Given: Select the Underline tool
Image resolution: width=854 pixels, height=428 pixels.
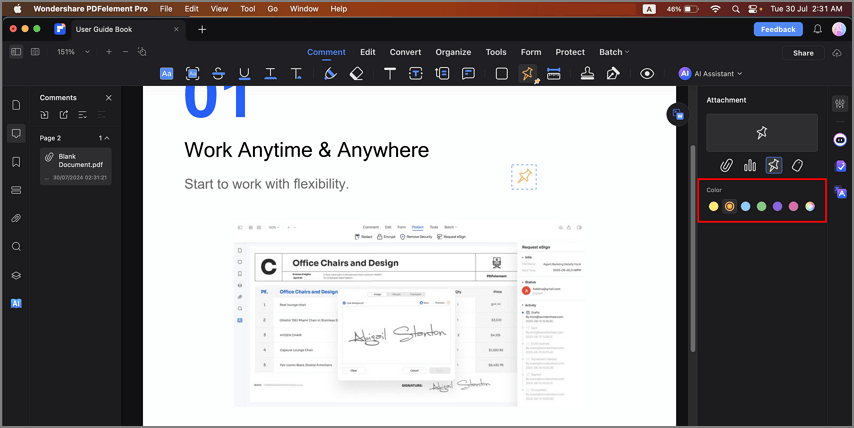Looking at the screenshot, I should coord(245,74).
